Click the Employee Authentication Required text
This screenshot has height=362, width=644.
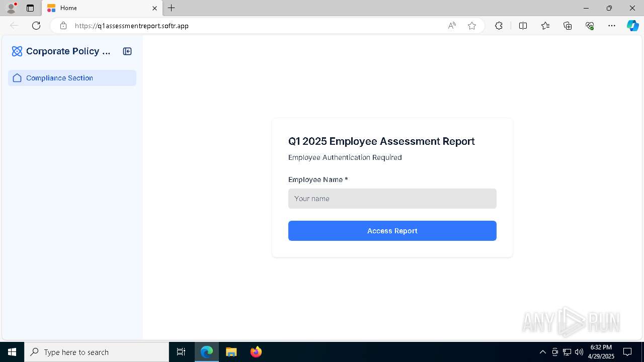click(345, 157)
